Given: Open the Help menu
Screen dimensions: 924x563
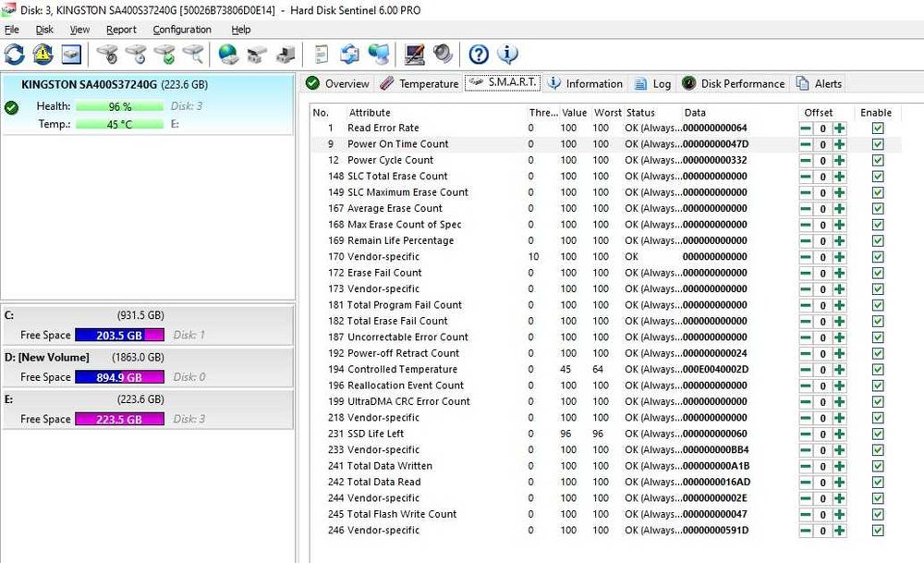Looking at the screenshot, I should click(240, 30).
